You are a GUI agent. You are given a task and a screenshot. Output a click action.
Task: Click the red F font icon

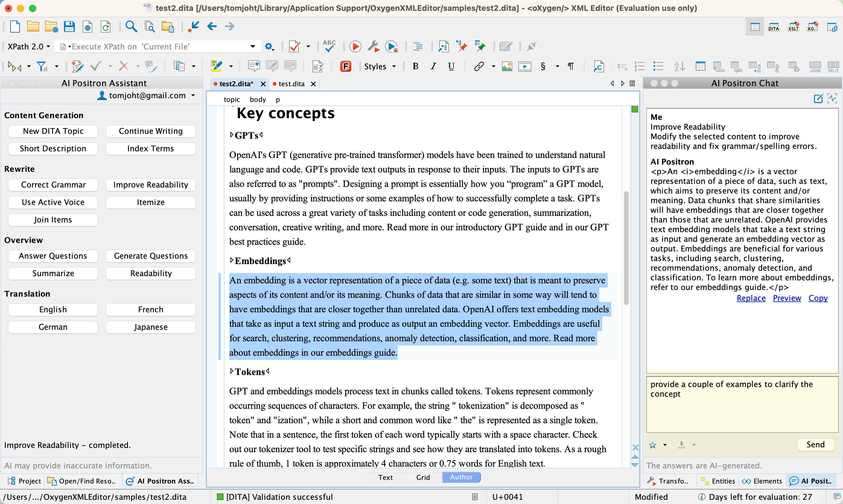click(x=345, y=66)
